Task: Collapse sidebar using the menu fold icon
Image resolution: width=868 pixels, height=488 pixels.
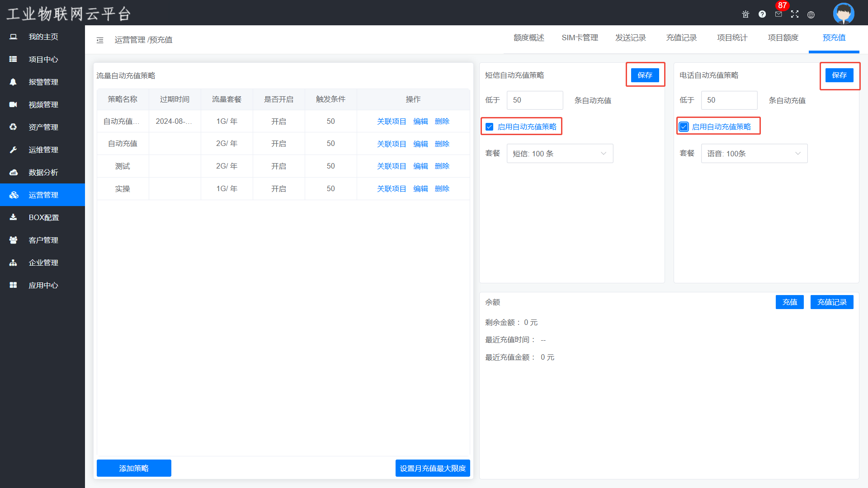Action: 100,40
